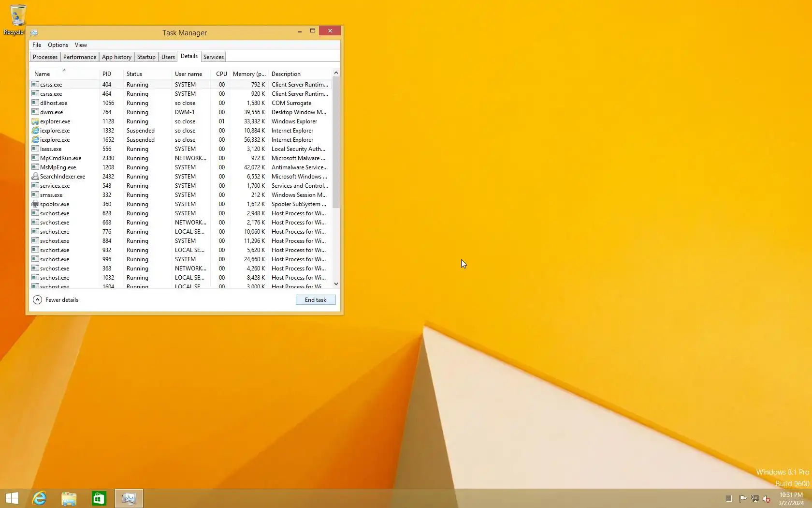
Task: Open File Explorer from the taskbar
Action: [x=69, y=498]
